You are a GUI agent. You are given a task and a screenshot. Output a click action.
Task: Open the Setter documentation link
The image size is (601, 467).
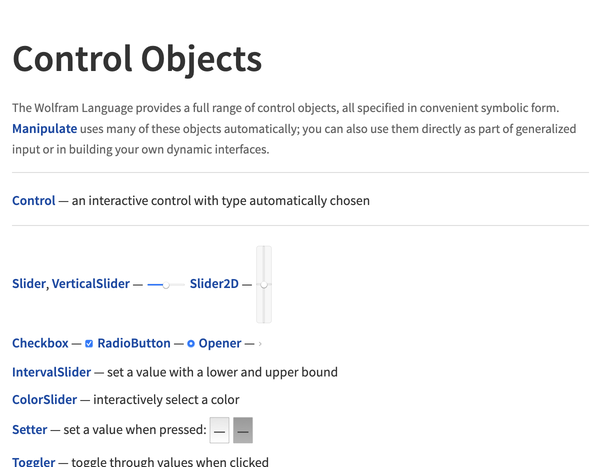coord(30,430)
